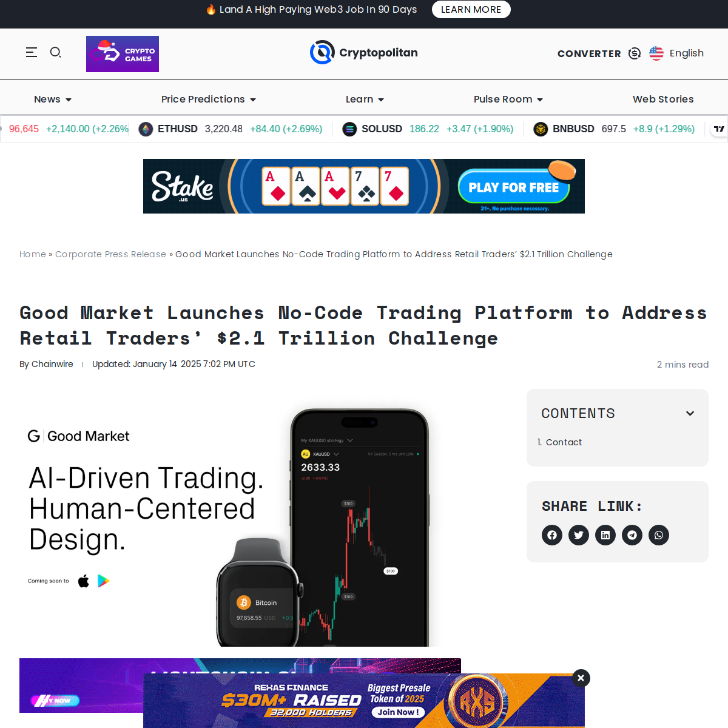This screenshot has width=728, height=728.
Task: Close the Rexas Finance bottom ad
Action: [581, 678]
